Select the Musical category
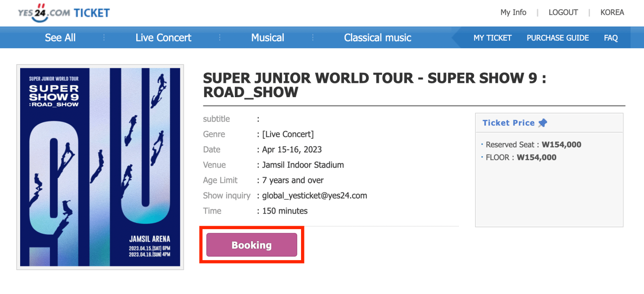The image size is (644, 294). pyautogui.click(x=267, y=38)
